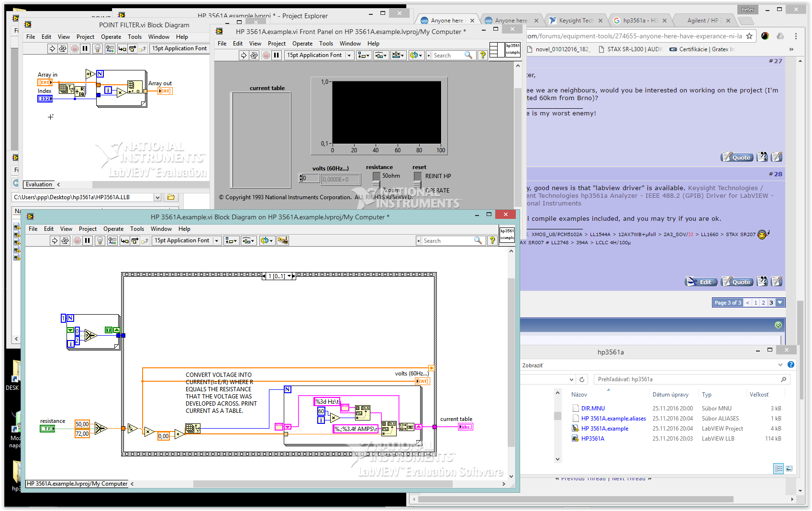Open context help in HP 3561A block diagram
The width and height of the screenshot is (812, 511).
pyautogui.click(x=492, y=240)
